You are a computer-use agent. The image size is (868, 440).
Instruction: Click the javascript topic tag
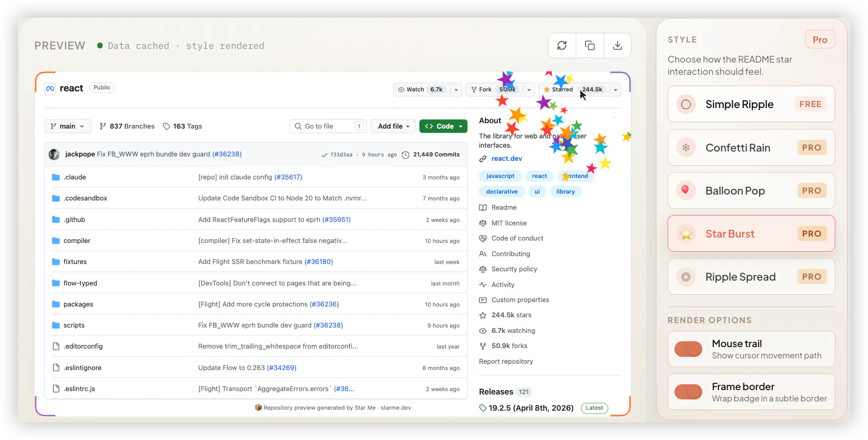click(500, 176)
